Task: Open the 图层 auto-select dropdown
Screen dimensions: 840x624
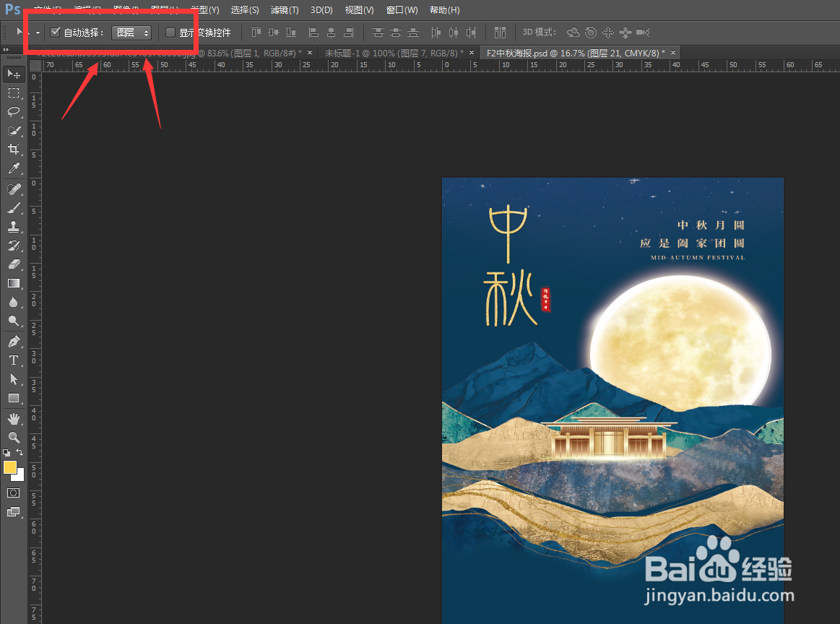Action: [x=131, y=32]
